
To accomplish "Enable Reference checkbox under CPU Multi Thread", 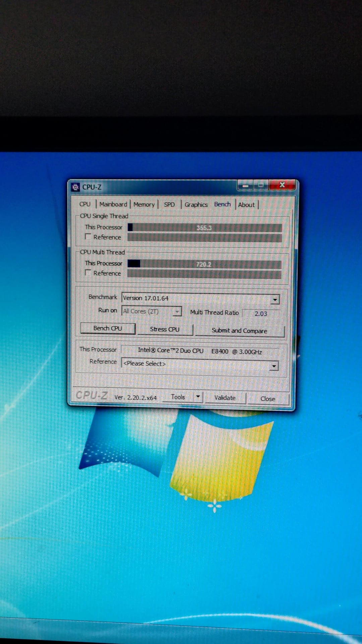I will tap(88, 272).
